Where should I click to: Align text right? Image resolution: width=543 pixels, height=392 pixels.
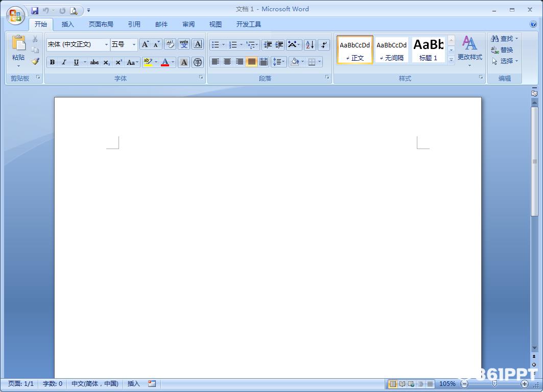coord(239,62)
